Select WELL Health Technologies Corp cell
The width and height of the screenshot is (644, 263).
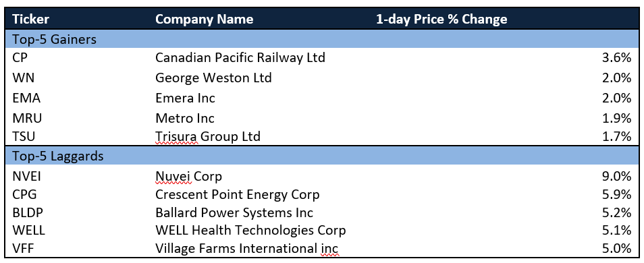pos(250,230)
